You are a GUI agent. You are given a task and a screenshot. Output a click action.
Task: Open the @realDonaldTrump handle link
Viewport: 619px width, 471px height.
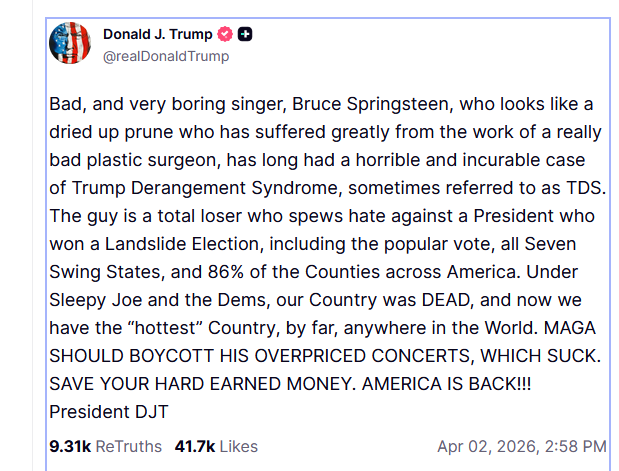pos(165,56)
